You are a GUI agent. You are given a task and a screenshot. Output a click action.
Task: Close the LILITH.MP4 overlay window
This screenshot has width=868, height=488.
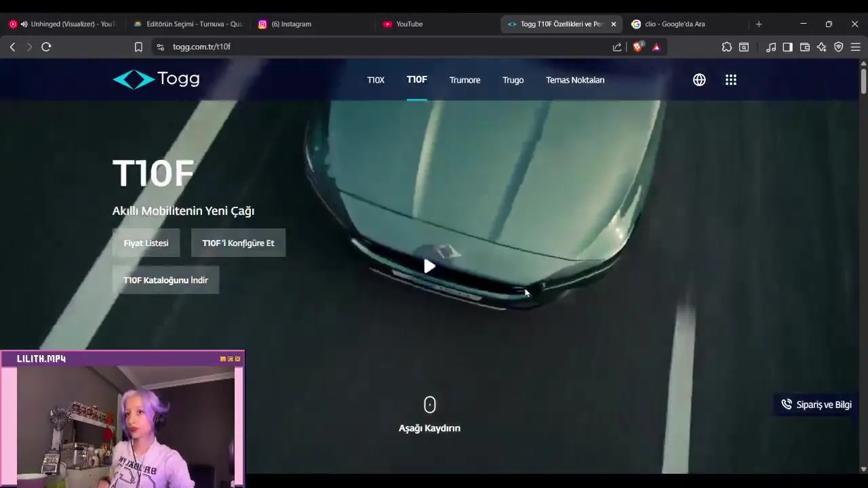click(x=237, y=359)
